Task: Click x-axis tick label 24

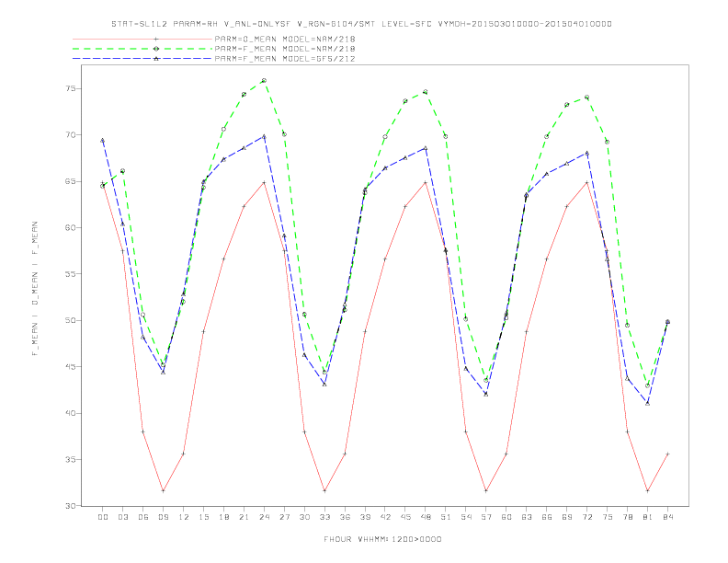Action: point(264,517)
